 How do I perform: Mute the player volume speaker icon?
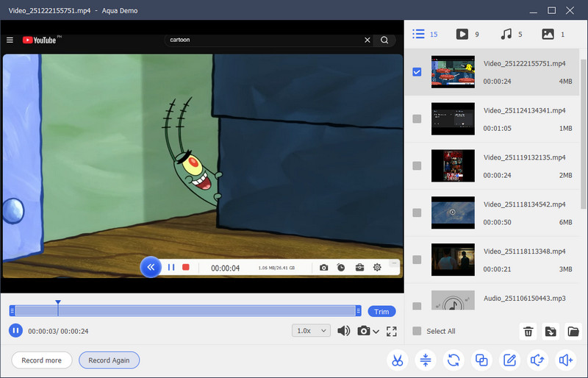coord(343,331)
